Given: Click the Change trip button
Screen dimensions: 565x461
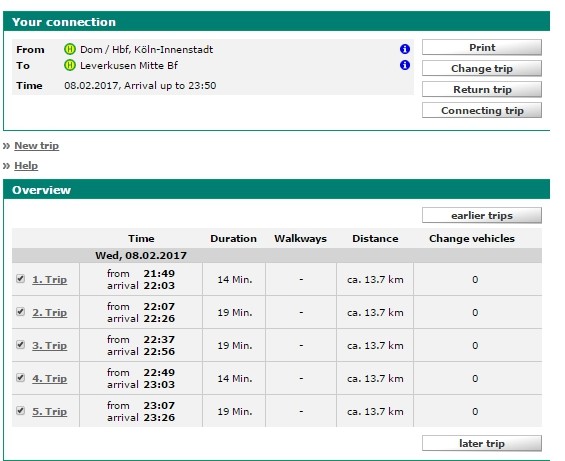Looking at the screenshot, I should point(482,68).
